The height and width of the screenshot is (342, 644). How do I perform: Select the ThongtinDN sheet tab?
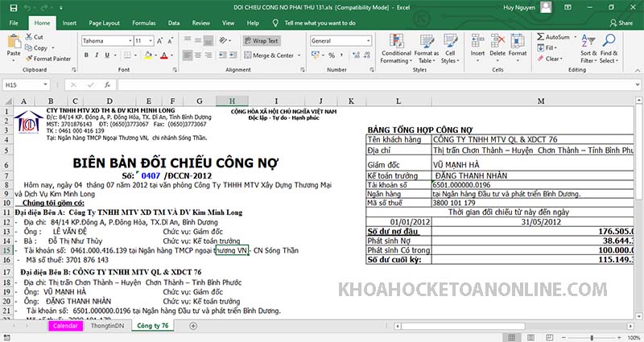click(x=106, y=326)
